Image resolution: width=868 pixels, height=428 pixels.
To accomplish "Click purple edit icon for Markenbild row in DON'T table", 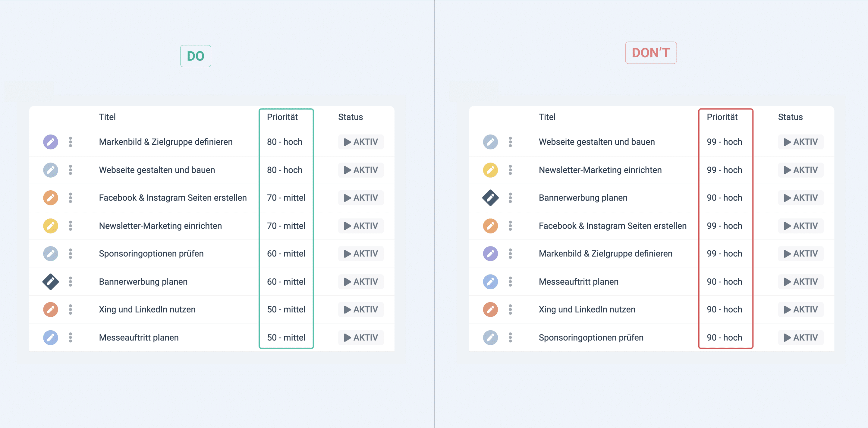I will (x=490, y=254).
